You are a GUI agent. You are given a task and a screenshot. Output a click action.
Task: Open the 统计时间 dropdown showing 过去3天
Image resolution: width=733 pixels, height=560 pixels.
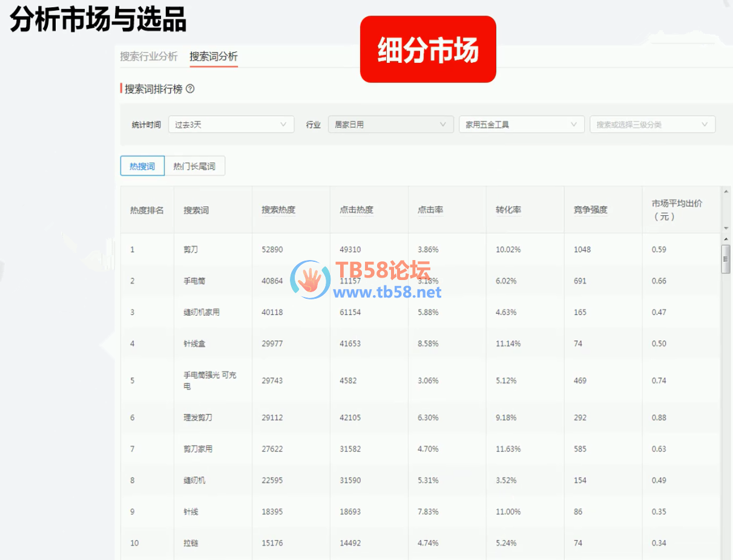click(231, 125)
